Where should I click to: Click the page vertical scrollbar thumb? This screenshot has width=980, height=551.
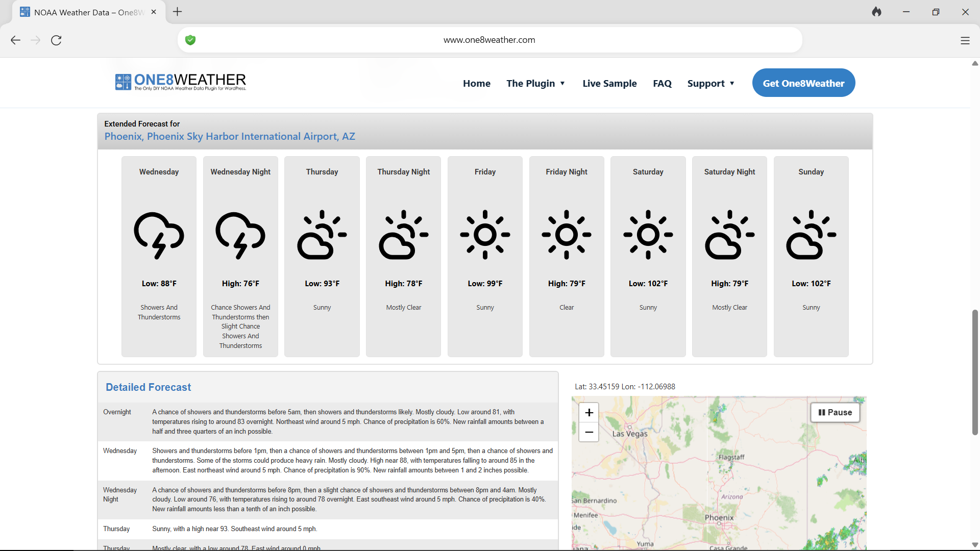pos(974,372)
